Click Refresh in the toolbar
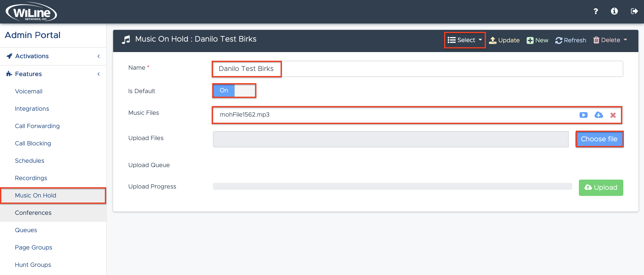The image size is (644, 275). [570, 40]
